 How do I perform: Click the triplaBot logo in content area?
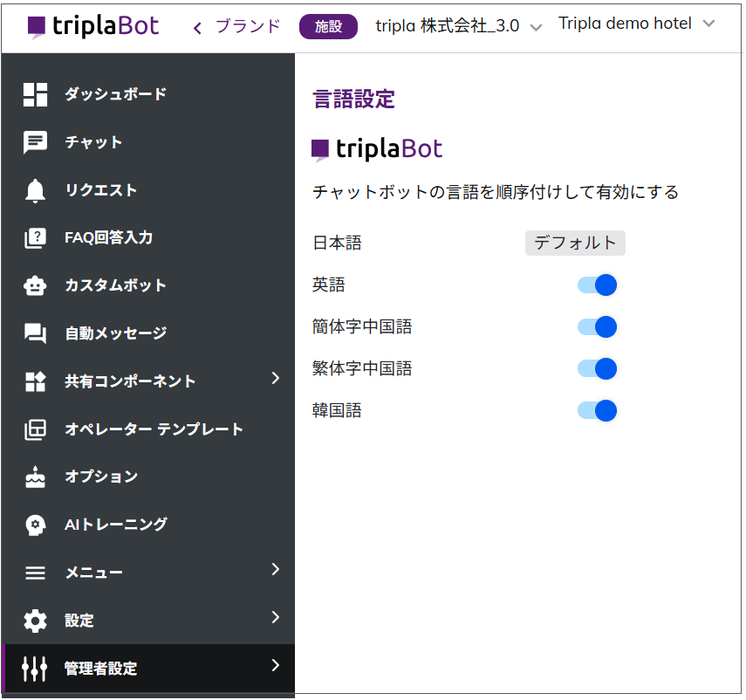point(377,149)
